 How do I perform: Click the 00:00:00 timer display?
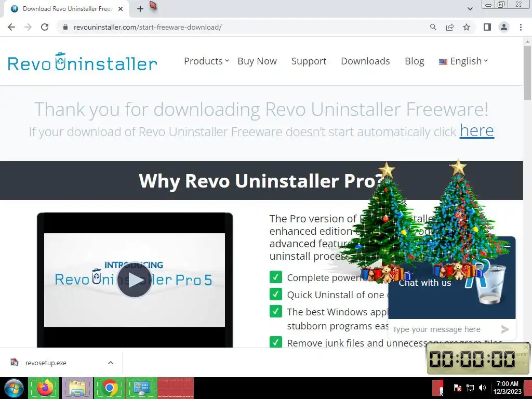[x=473, y=359]
